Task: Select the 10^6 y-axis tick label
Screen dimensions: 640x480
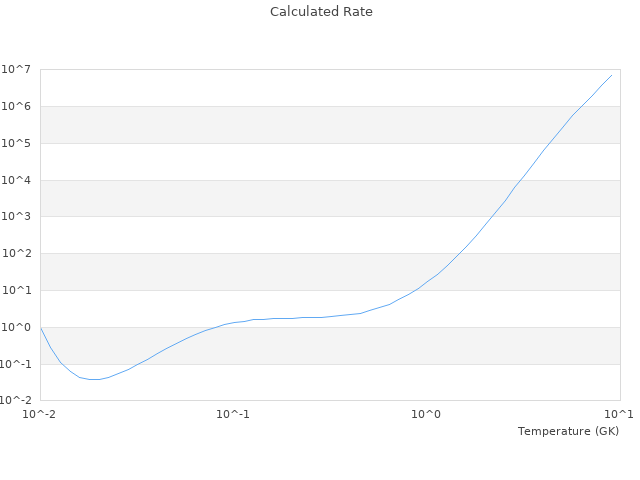Action: coord(17,106)
